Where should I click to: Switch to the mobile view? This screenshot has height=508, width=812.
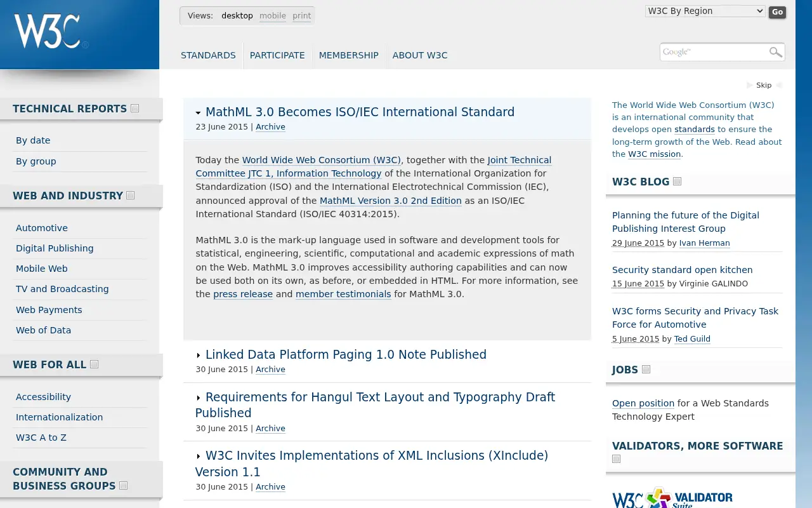(273, 16)
